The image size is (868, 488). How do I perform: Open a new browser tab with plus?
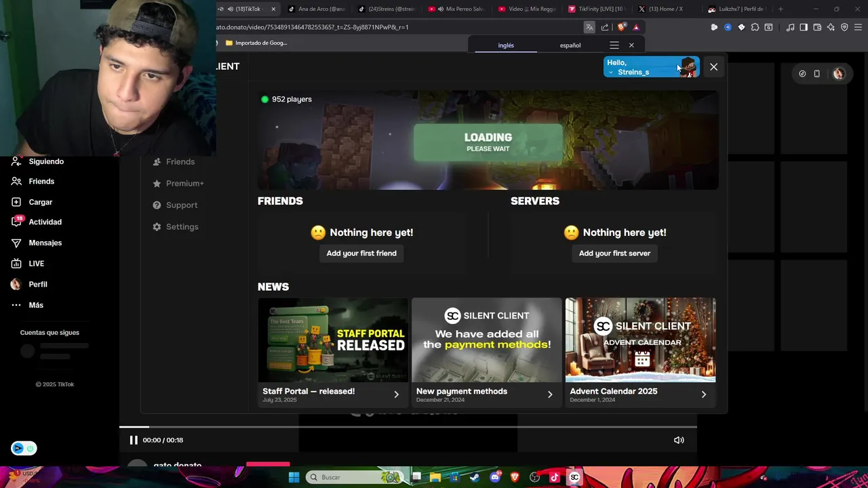tap(781, 9)
